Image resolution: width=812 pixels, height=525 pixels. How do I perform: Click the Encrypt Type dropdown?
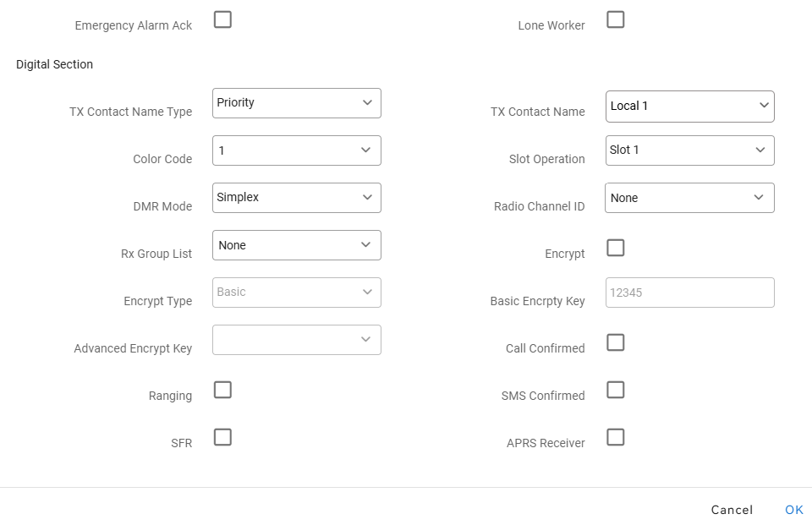pyautogui.click(x=296, y=293)
